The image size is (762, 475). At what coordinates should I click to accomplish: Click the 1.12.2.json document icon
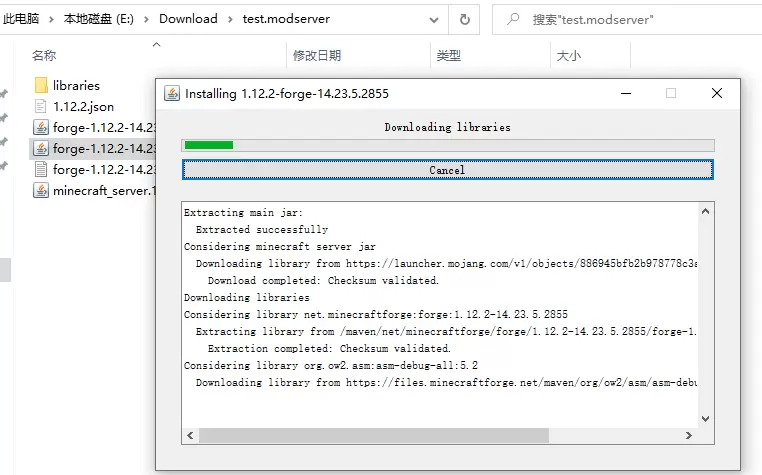(x=41, y=106)
